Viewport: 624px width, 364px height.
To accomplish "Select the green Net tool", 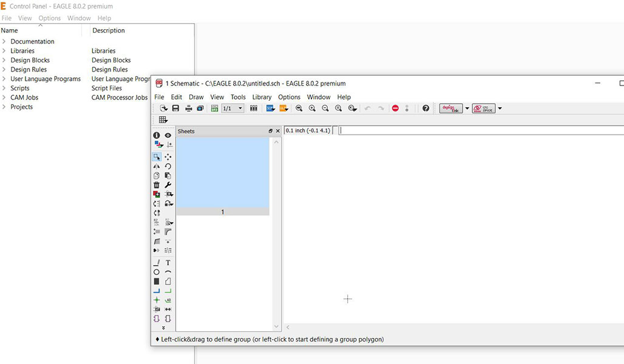I will coord(168,291).
